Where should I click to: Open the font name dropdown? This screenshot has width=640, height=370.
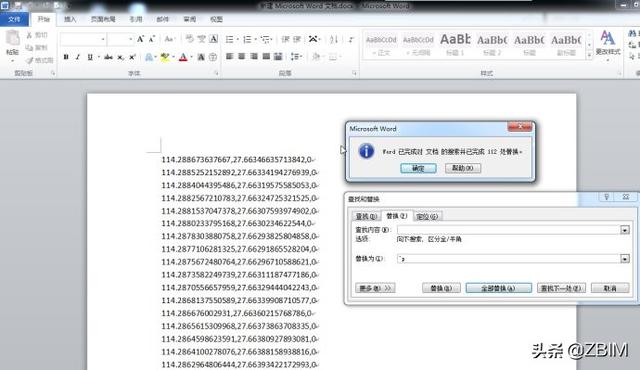click(x=103, y=39)
